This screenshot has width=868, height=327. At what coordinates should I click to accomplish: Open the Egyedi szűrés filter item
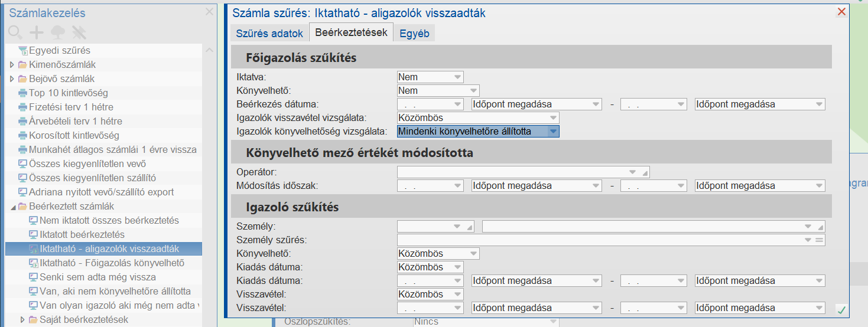click(x=60, y=51)
